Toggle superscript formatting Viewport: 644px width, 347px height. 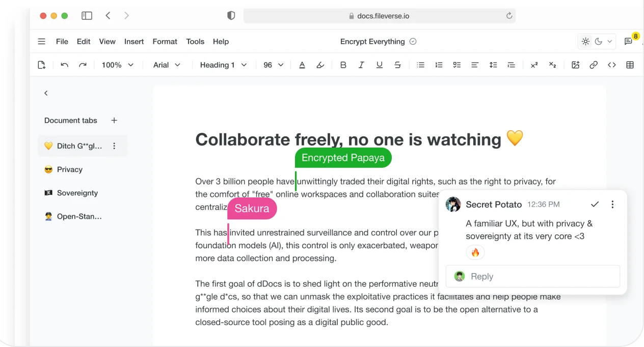534,65
